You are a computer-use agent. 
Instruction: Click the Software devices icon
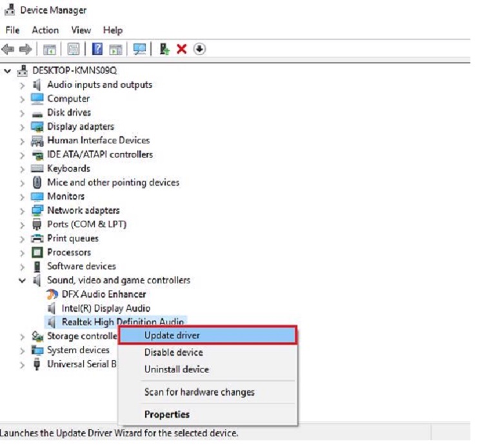click(37, 267)
